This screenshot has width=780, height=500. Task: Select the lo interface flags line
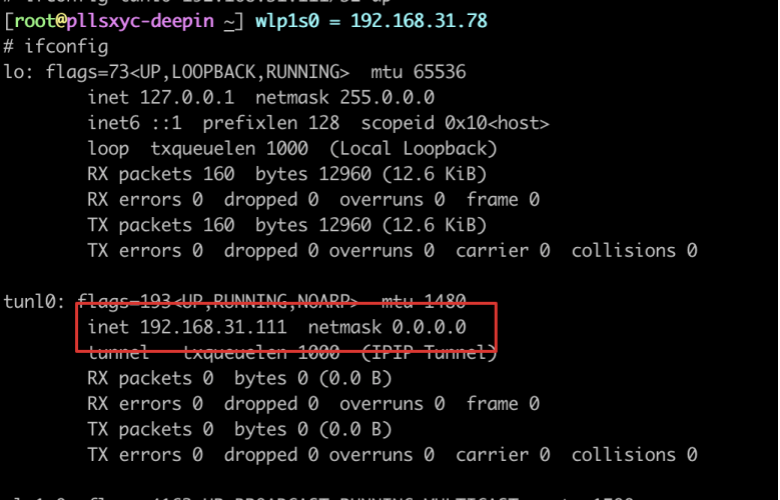tap(234, 72)
